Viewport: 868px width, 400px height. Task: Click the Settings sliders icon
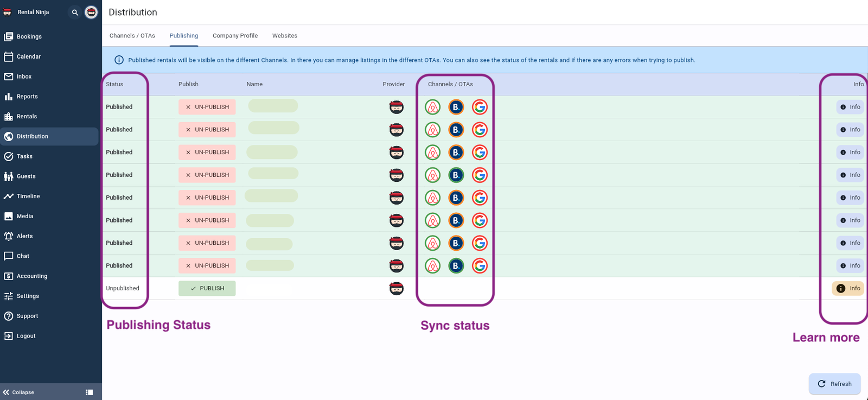click(9, 296)
